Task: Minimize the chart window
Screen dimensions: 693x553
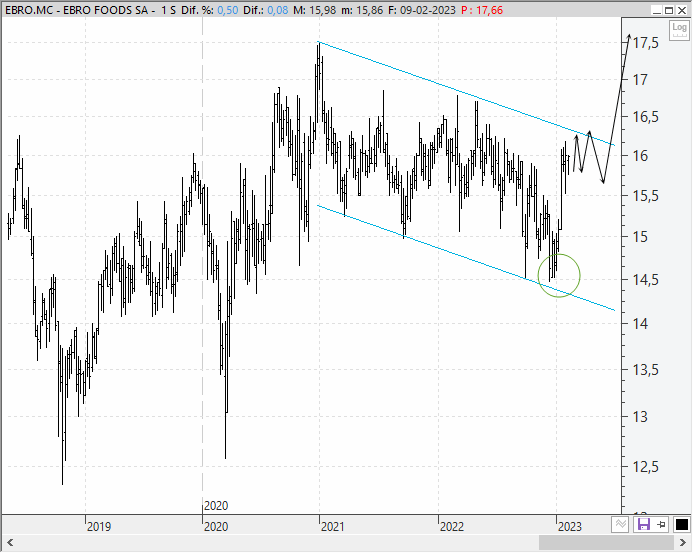Action: pyautogui.click(x=657, y=10)
